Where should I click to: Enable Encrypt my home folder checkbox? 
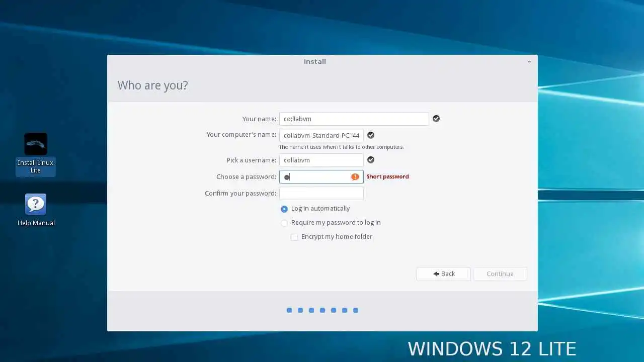coord(294,237)
